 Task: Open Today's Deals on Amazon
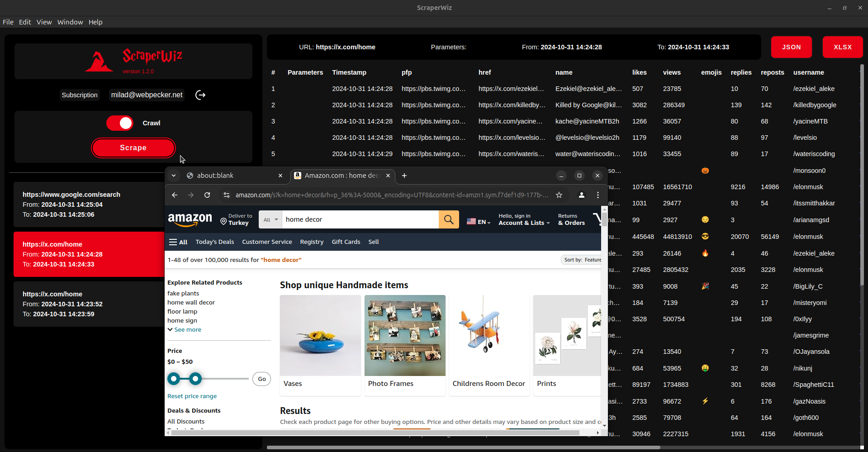pos(215,242)
